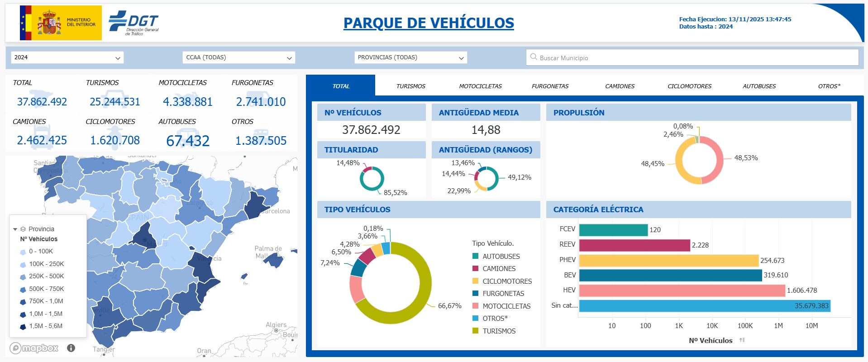Switch to the CICLOMOTORES tab
868x362 pixels.
pyautogui.click(x=689, y=86)
